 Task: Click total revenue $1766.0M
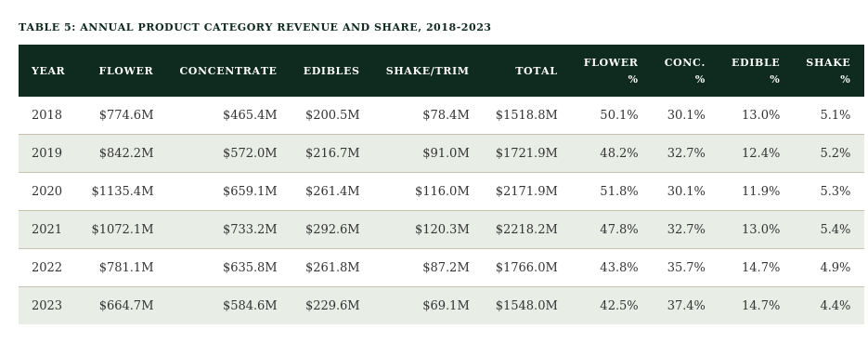526,268
